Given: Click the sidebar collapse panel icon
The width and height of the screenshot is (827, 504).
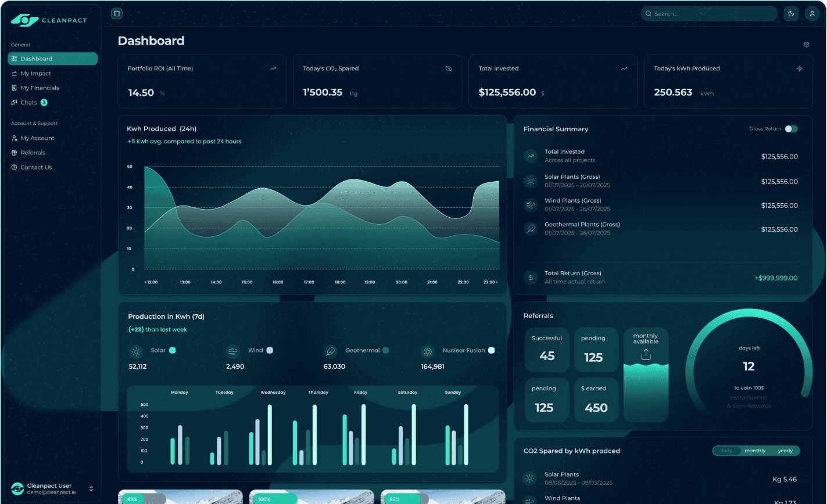Looking at the screenshot, I should [x=117, y=13].
